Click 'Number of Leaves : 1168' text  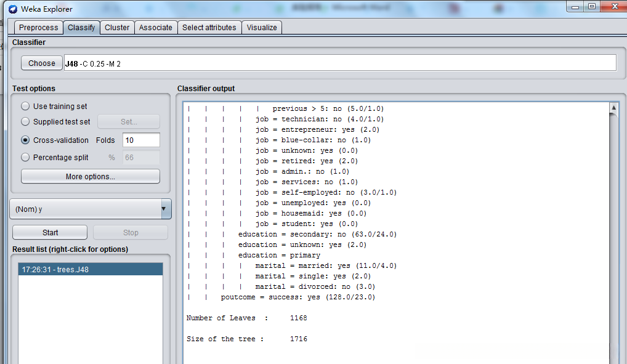tap(247, 318)
